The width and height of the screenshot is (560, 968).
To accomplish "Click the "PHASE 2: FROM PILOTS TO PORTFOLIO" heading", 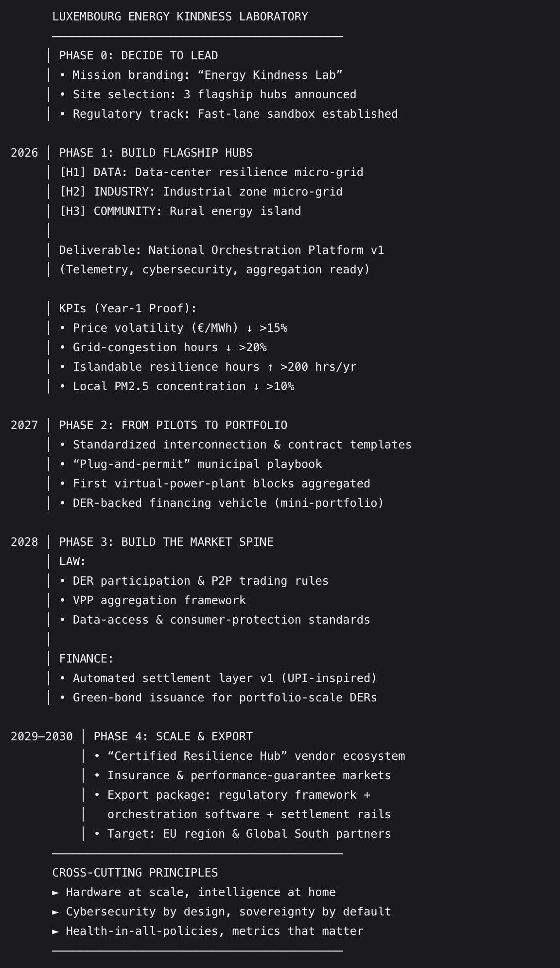I will [x=173, y=425].
